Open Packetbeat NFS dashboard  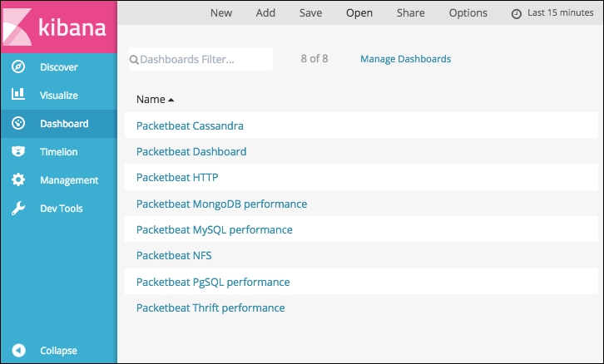pos(174,255)
